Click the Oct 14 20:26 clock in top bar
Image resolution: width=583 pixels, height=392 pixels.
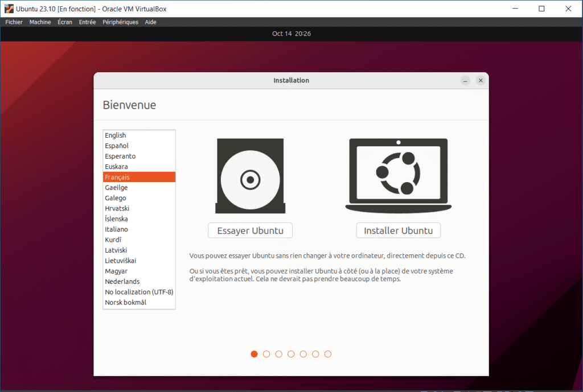291,34
